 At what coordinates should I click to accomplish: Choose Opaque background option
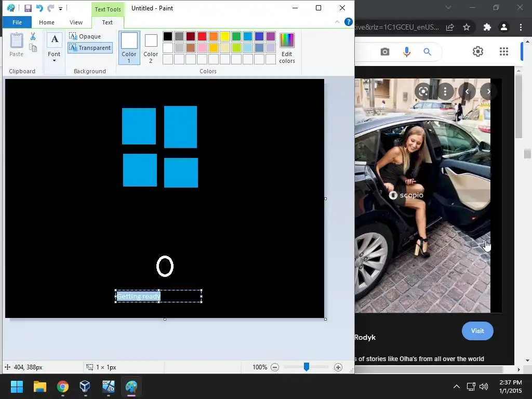[85, 36]
